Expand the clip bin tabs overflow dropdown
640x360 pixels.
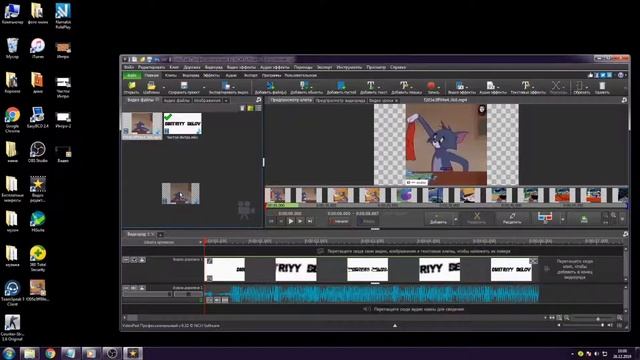pos(226,100)
